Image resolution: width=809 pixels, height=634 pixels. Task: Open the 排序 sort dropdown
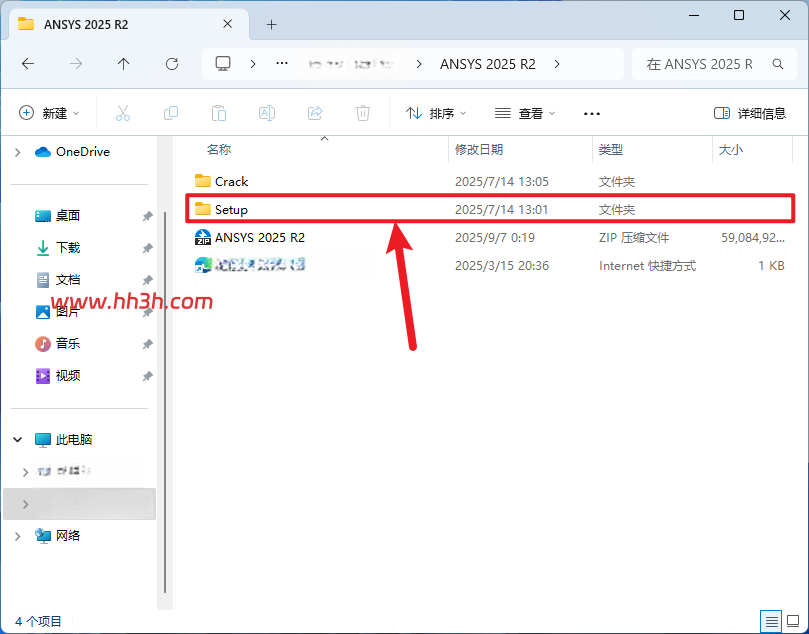[435, 113]
